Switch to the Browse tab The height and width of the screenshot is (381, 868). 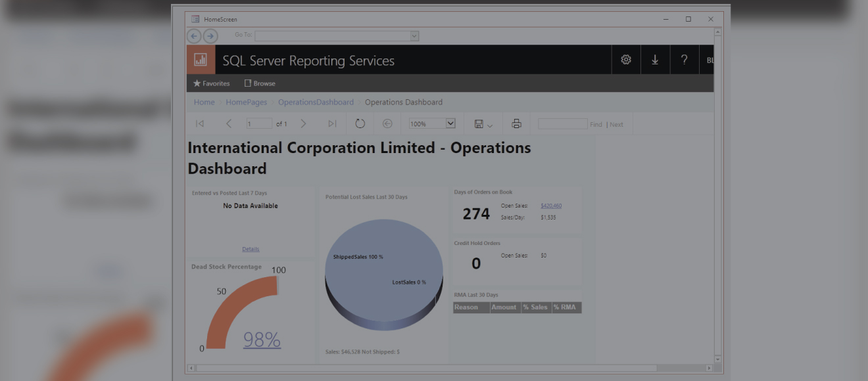pos(260,83)
